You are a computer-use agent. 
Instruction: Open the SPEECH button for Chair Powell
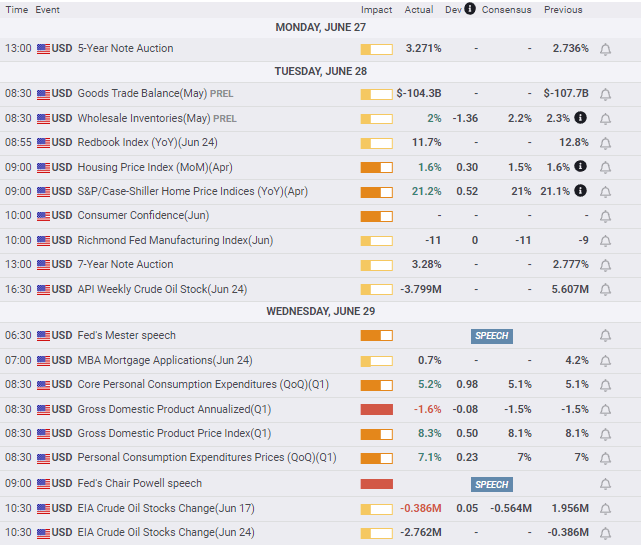coord(491,485)
